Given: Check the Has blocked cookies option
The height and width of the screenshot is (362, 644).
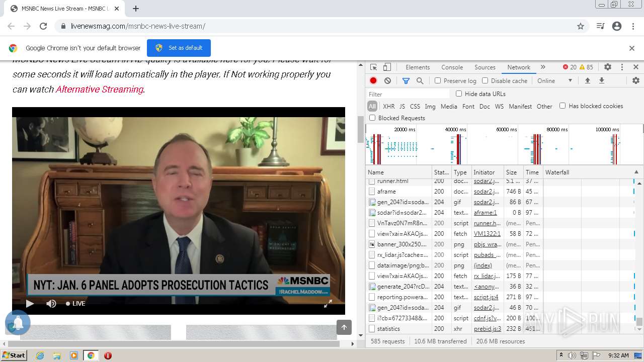Looking at the screenshot, I should point(562,106).
